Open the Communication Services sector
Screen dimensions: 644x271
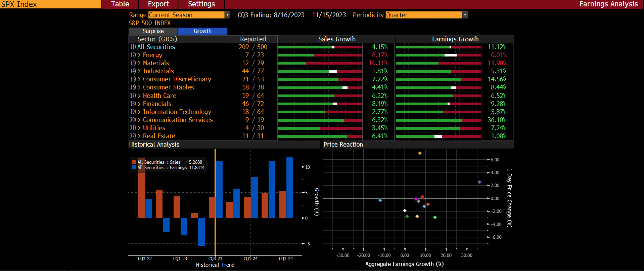tap(178, 120)
